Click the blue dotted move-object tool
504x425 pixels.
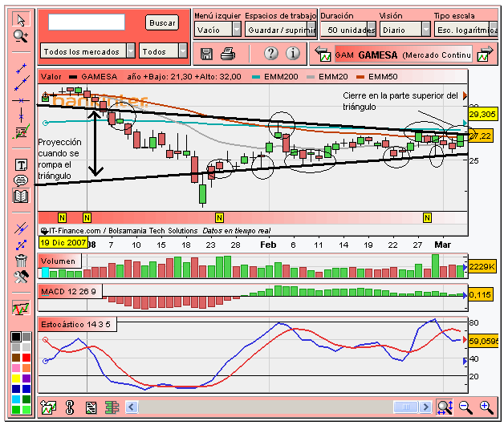[x=21, y=245]
